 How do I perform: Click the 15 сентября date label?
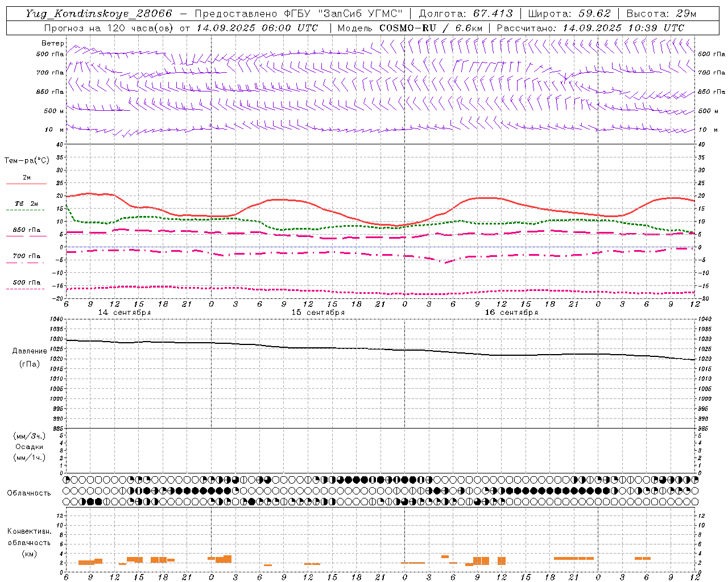318,313
